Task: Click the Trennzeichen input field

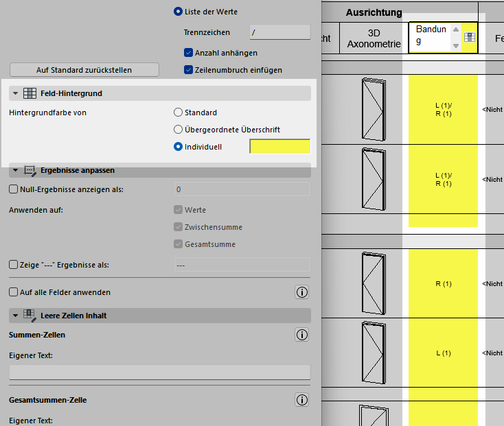Action: (279, 32)
